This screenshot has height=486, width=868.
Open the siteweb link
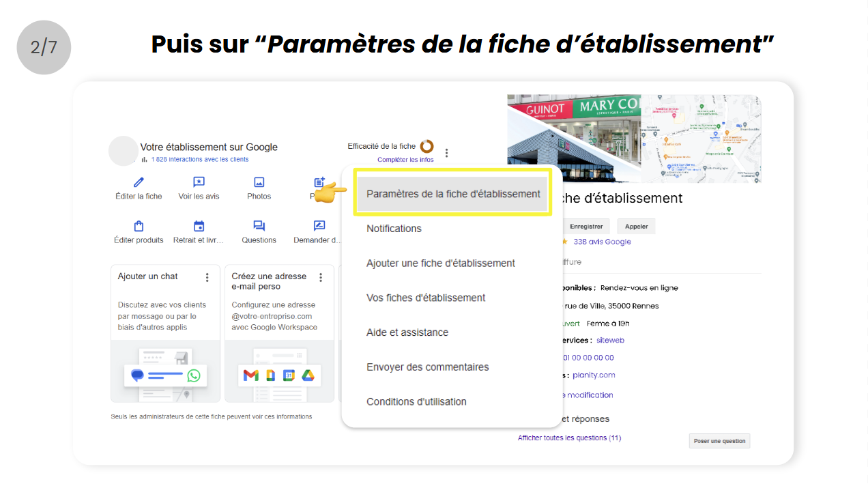point(610,340)
